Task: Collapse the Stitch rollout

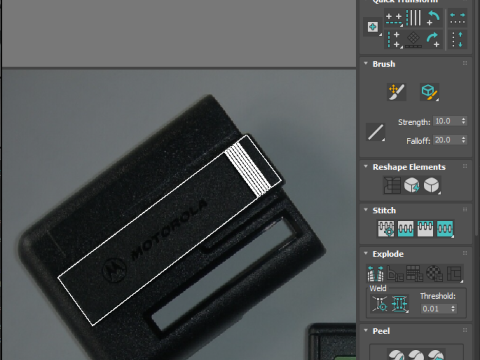Action: click(x=366, y=210)
